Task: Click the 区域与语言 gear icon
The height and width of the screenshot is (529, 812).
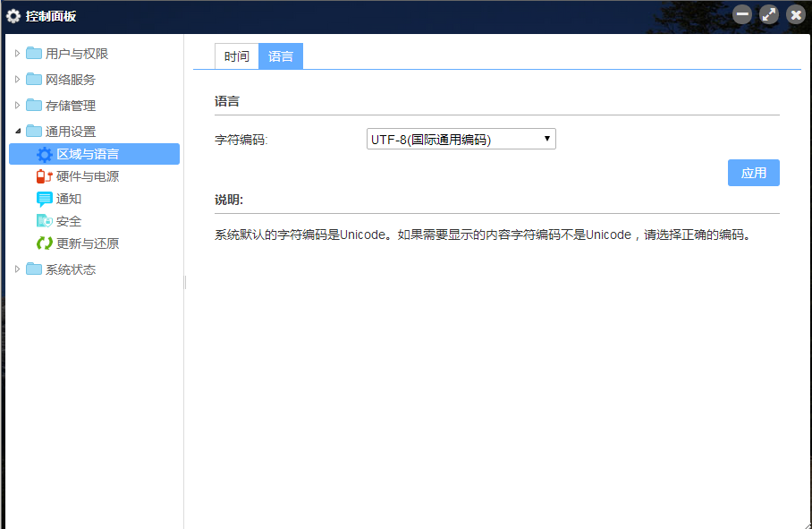Action: pyautogui.click(x=45, y=155)
